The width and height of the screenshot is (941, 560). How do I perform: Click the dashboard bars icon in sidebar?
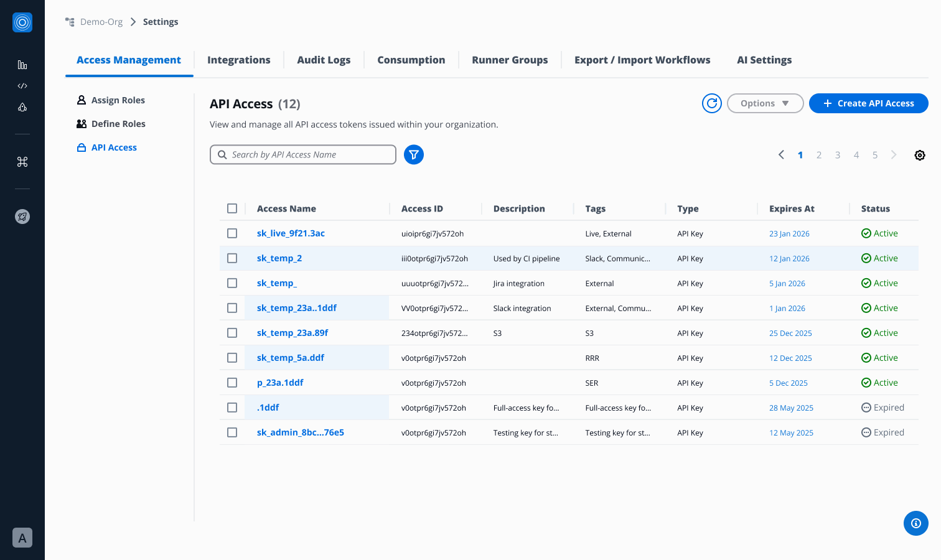(x=22, y=65)
